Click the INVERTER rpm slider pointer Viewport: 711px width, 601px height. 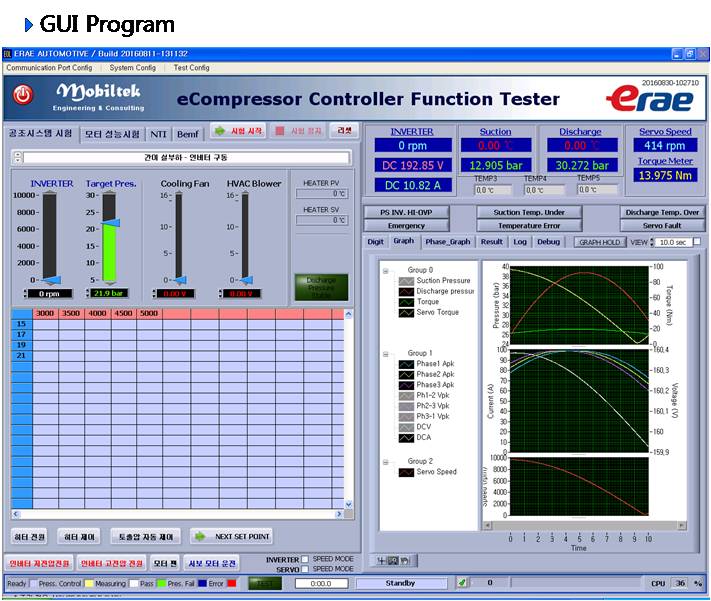click(51, 280)
